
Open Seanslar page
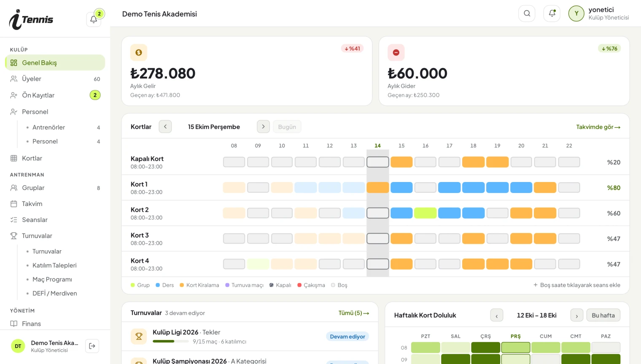[x=55, y=220]
